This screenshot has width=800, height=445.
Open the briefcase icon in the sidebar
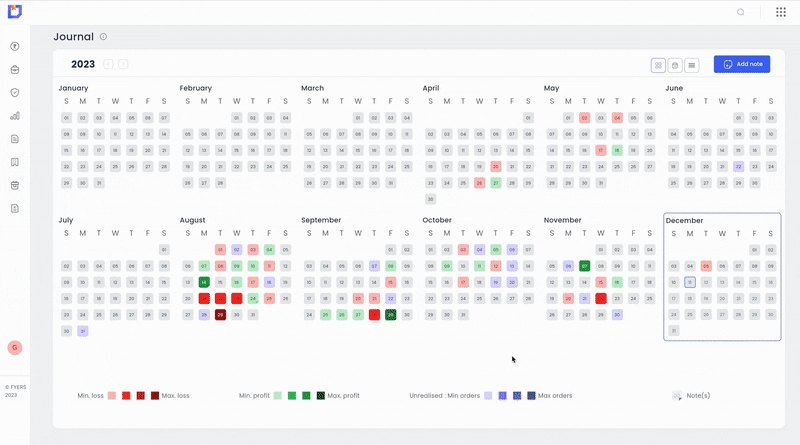[x=15, y=69]
